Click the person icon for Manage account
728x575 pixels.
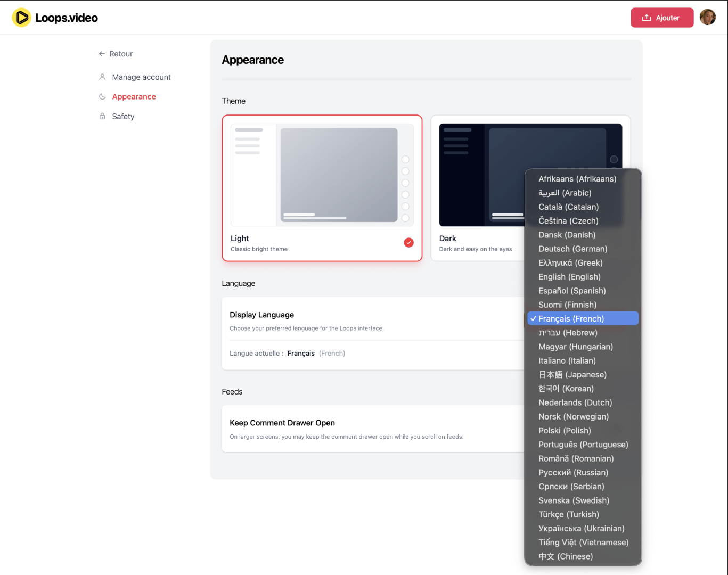pos(102,77)
